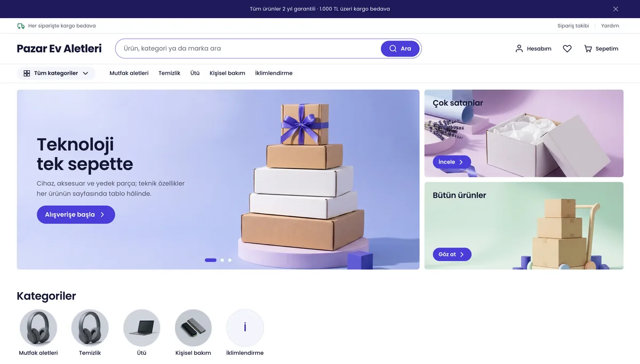
Task: Open Kişisel bakım nav menu item
Action: [227, 73]
